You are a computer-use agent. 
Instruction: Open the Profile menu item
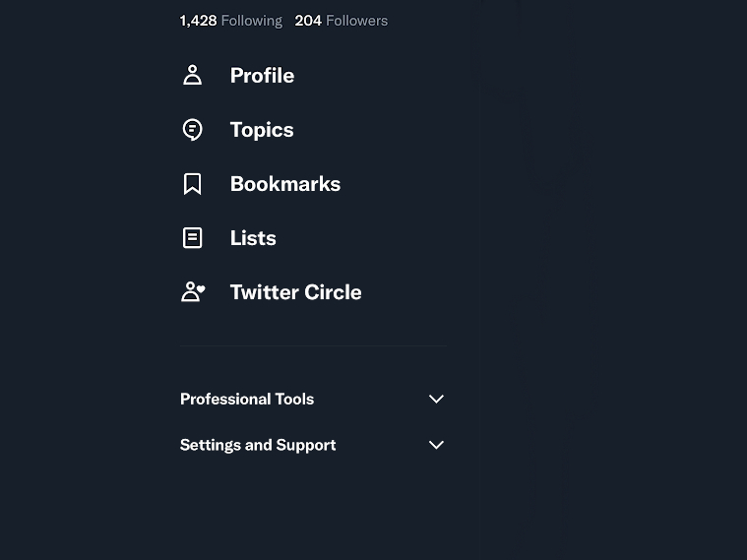[x=262, y=76]
